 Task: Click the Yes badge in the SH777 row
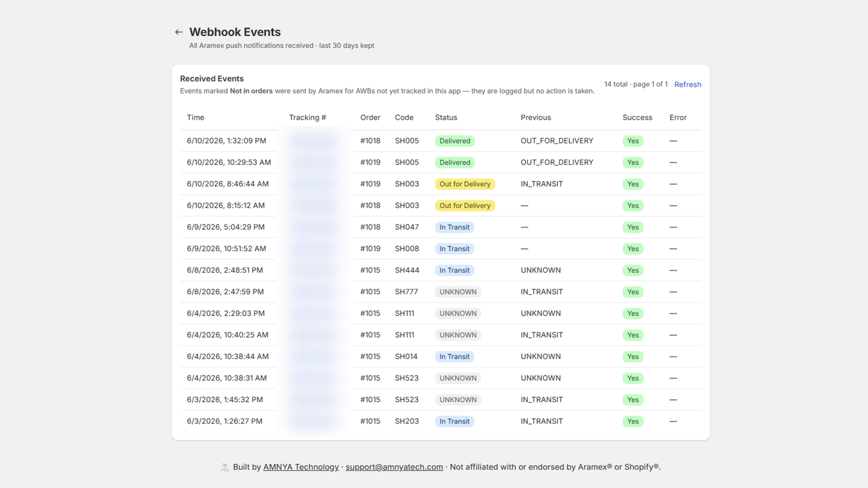click(x=633, y=292)
